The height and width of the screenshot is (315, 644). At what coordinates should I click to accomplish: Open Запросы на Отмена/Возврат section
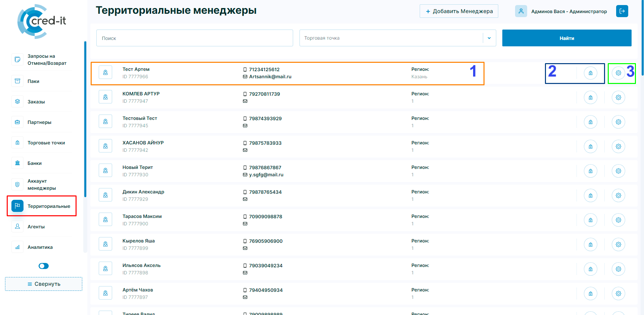(47, 60)
